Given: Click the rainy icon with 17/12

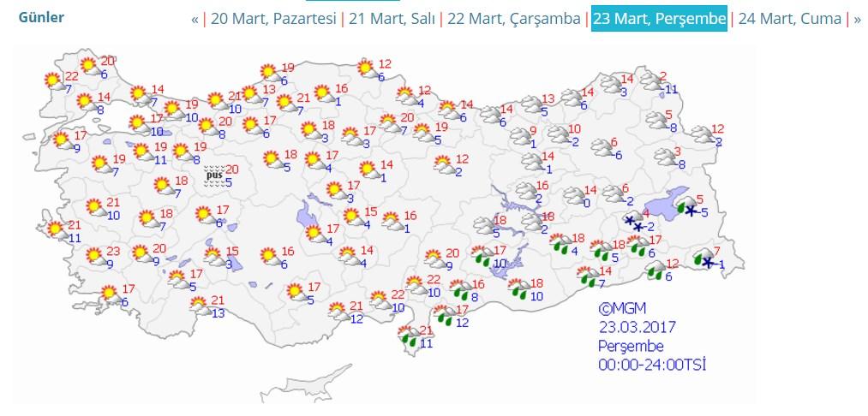Looking at the screenshot, I should 445,315.
